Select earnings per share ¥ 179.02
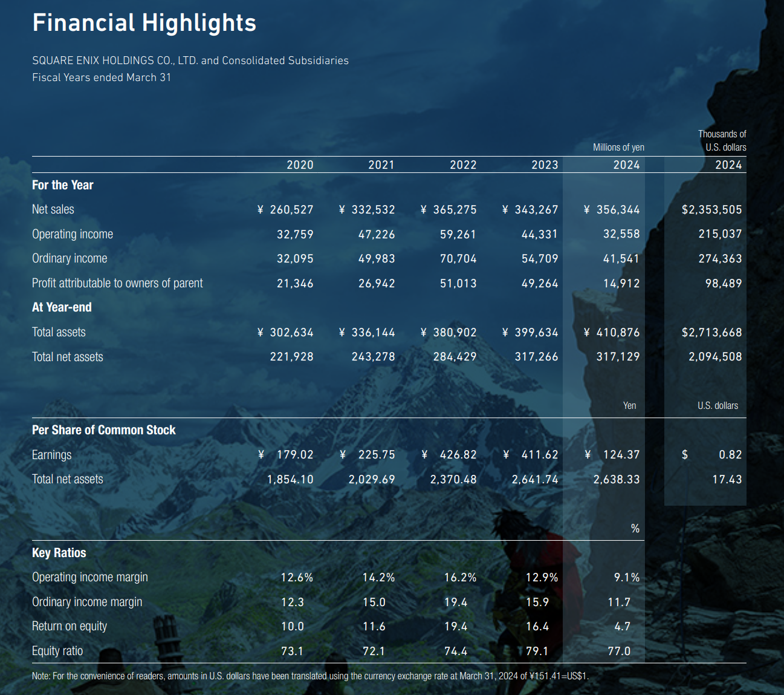The height and width of the screenshot is (695, 784). [285, 454]
